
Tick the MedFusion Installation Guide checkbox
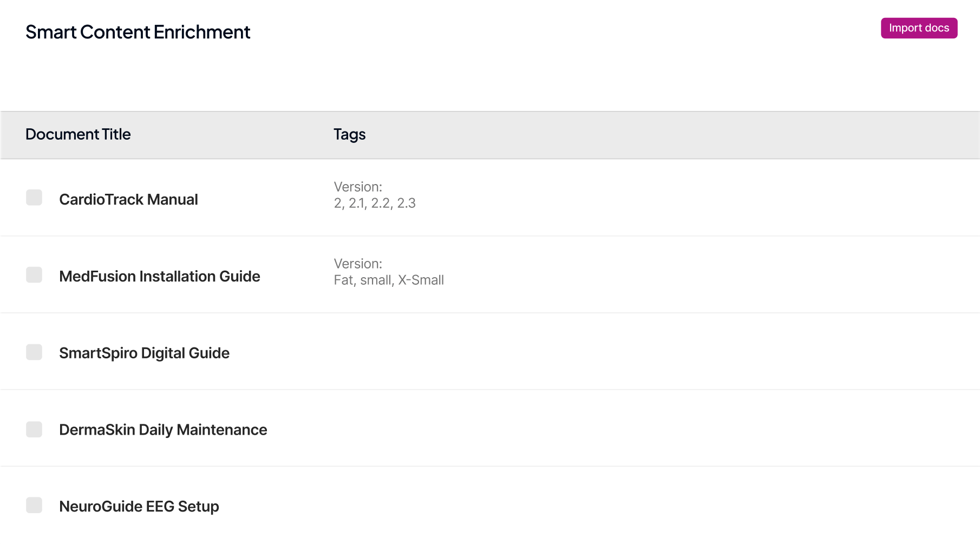click(34, 275)
